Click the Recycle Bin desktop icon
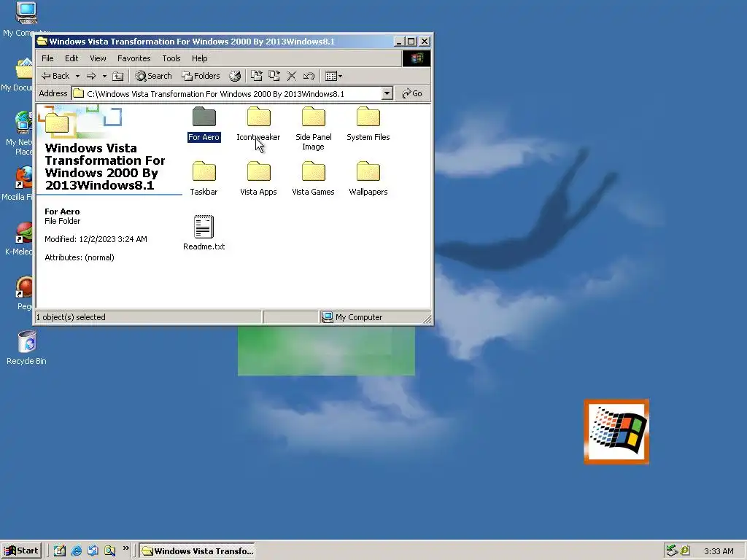This screenshot has width=747, height=560. [27, 348]
